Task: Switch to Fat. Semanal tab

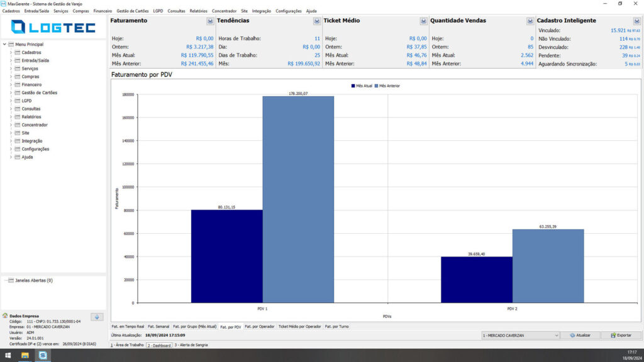Action: point(158,327)
